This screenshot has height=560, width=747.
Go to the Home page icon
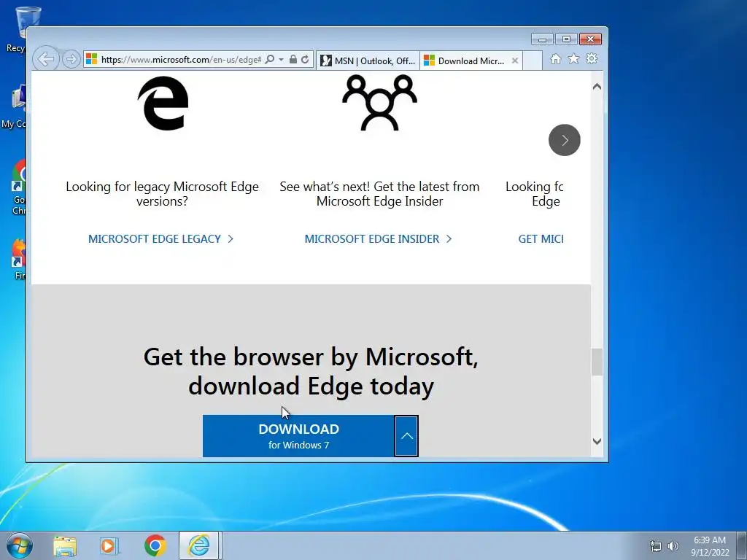tap(555, 59)
